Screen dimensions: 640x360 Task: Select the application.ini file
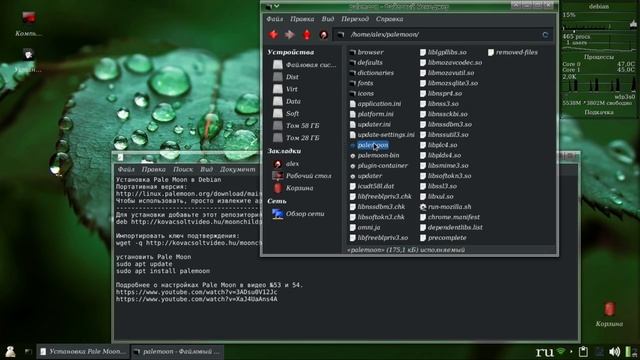pyautogui.click(x=376, y=104)
